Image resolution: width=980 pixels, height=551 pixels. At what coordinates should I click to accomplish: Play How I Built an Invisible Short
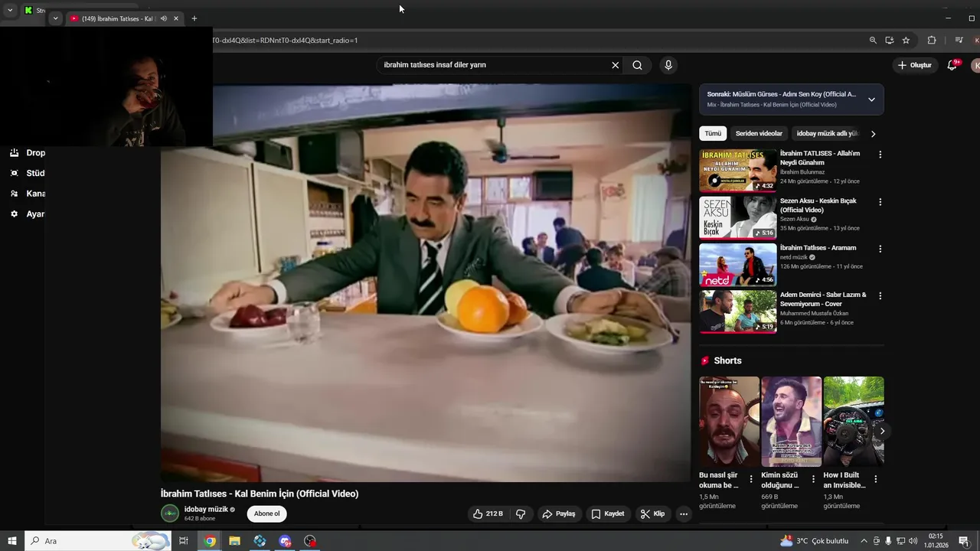(x=853, y=421)
